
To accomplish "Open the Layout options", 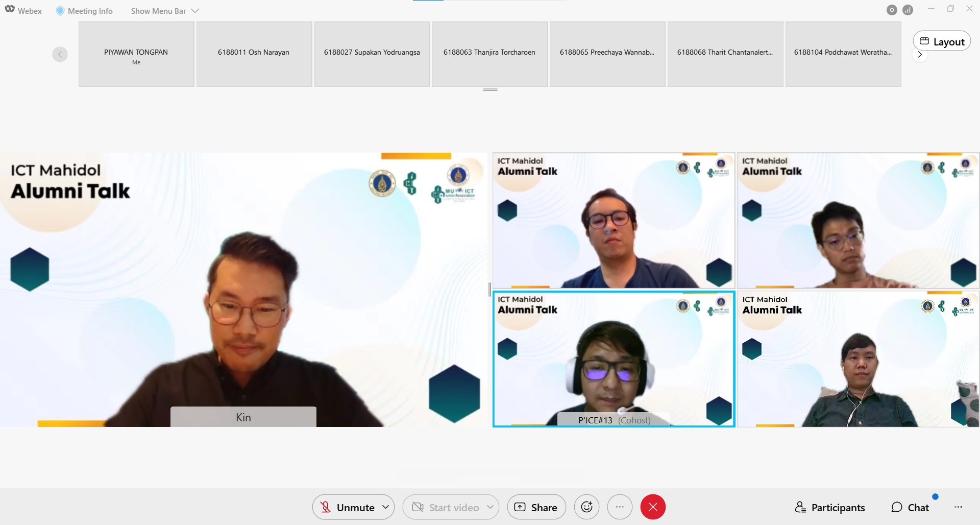I will (942, 41).
